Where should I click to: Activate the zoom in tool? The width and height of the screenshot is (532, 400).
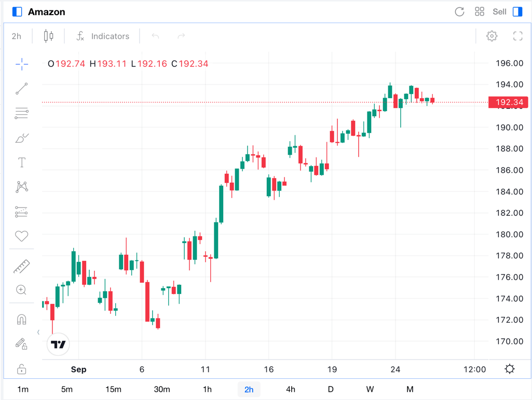[x=21, y=290]
